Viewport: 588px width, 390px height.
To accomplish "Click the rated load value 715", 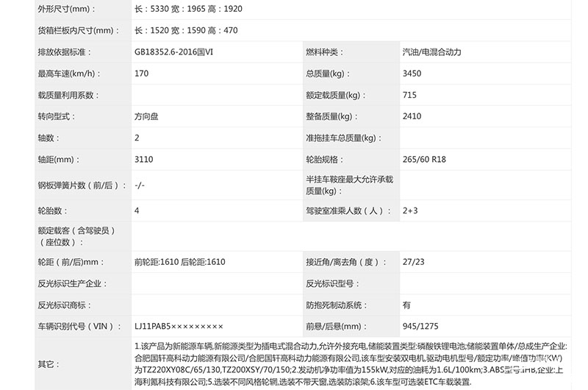I will [409, 95].
